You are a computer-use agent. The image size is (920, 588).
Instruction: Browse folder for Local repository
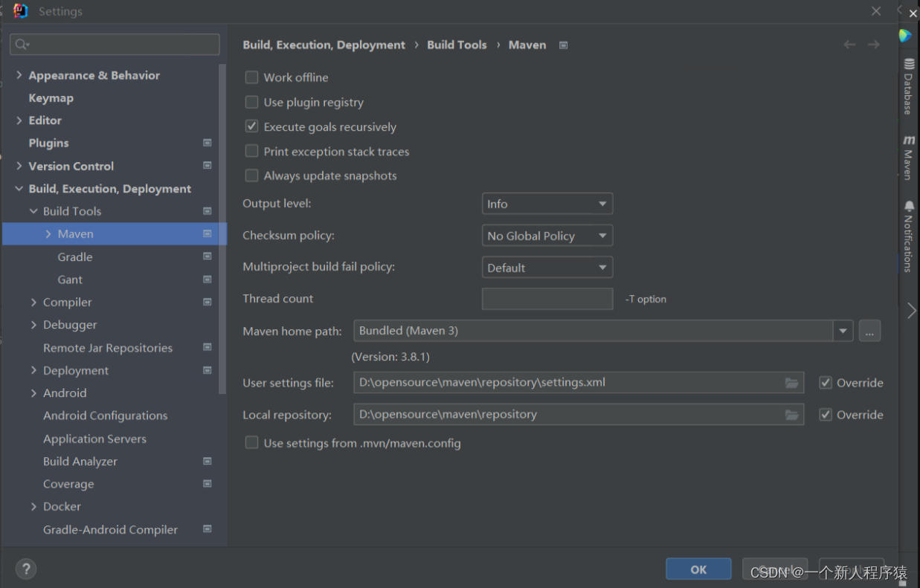[x=792, y=415]
